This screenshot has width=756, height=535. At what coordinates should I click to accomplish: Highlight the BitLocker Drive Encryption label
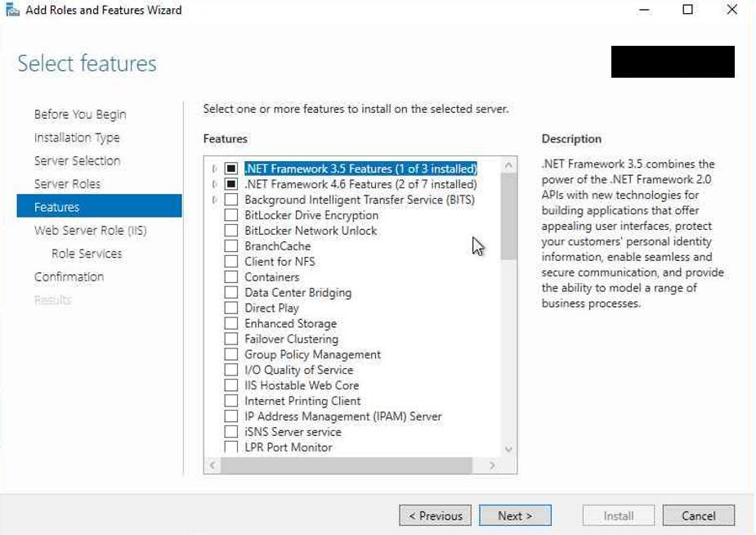311,215
